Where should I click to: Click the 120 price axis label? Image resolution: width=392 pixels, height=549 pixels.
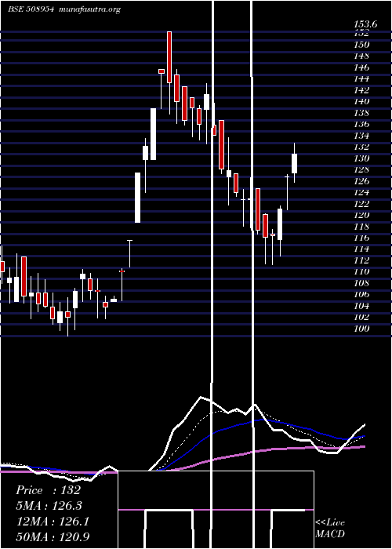coord(361,216)
